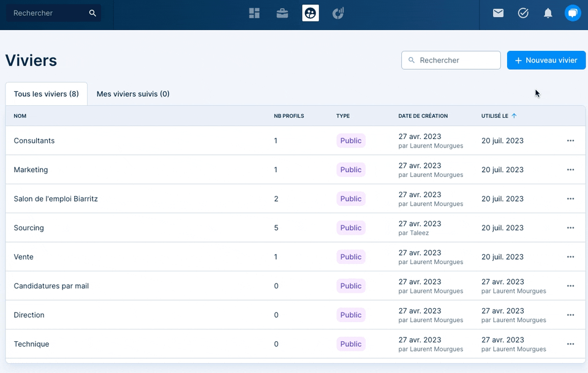Sort by the Nb profils column header
This screenshot has height=373, width=588.
[288, 116]
